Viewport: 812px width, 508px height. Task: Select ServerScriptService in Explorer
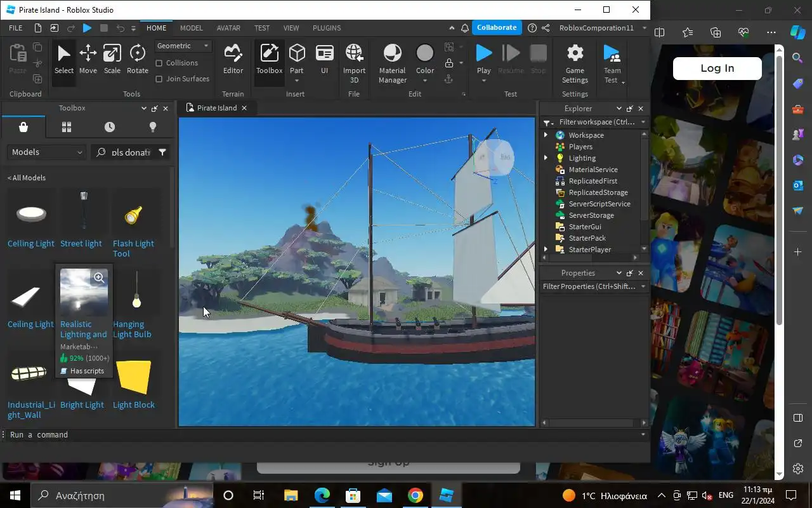[599, 204]
